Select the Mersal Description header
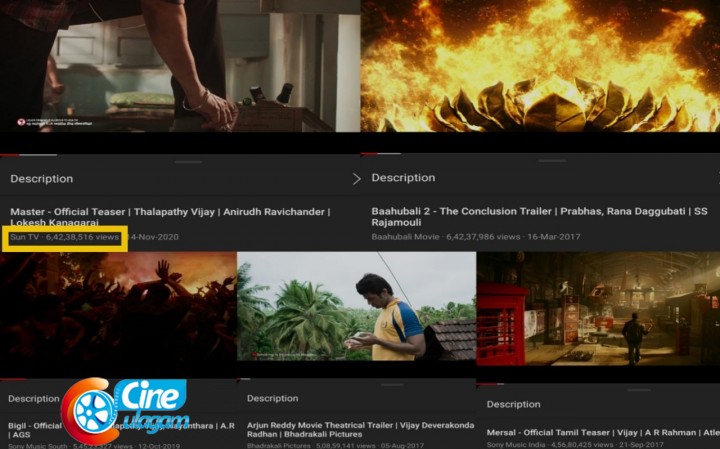Image resolution: width=720 pixels, height=449 pixels. pos(513,404)
